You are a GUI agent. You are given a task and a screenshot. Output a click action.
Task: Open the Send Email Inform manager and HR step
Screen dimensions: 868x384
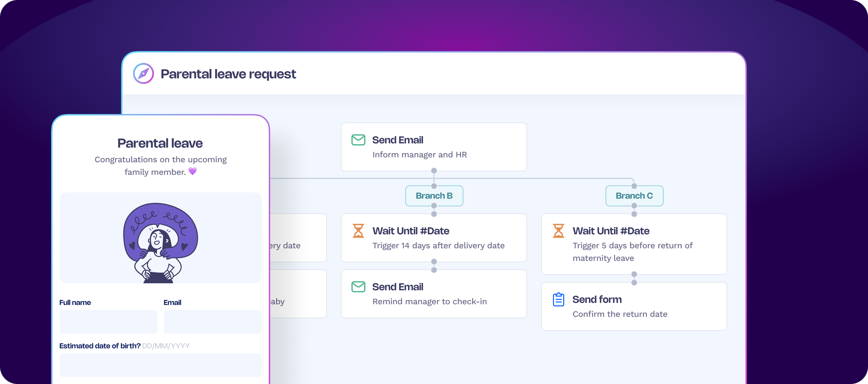pyautogui.click(x=434, y=147)
